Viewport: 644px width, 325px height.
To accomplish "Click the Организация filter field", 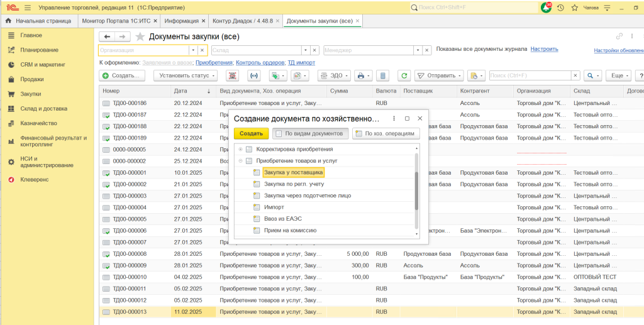I will (144, 50).
